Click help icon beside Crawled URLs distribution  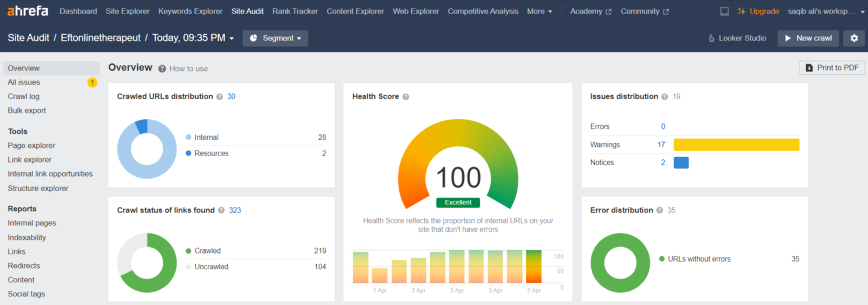click(220, 97)
